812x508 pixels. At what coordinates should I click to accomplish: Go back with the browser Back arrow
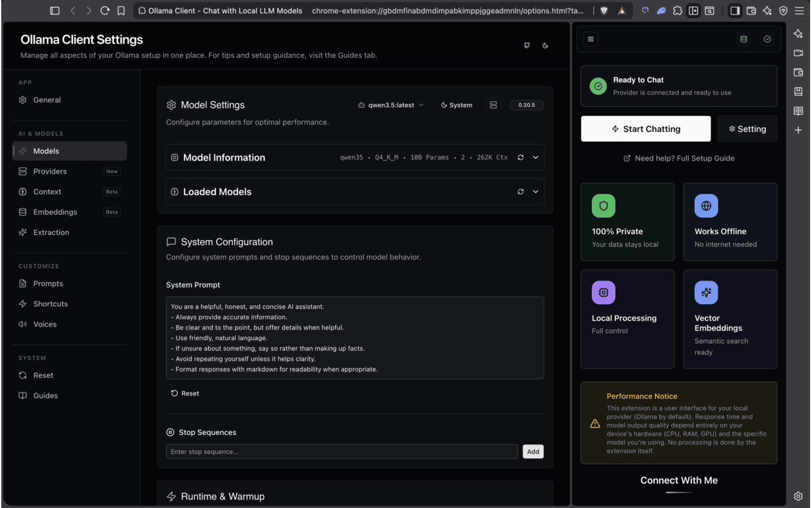point(73,11)
